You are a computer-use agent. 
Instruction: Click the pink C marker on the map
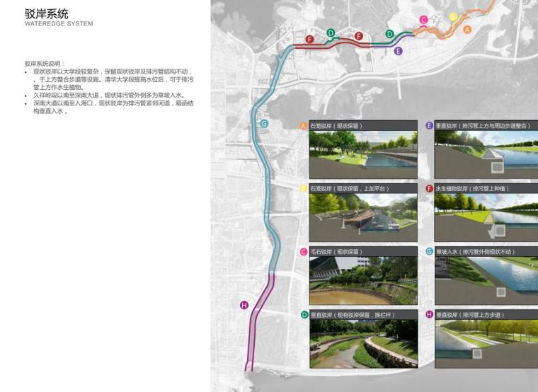pyautogui.click(x=423, y=20)
